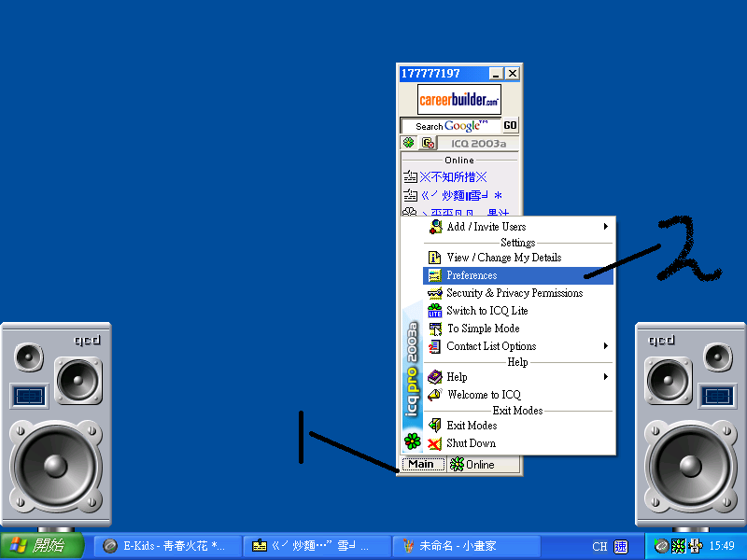
Task: Open Security & Privacy Permissions
Action: tap(518, 293)
